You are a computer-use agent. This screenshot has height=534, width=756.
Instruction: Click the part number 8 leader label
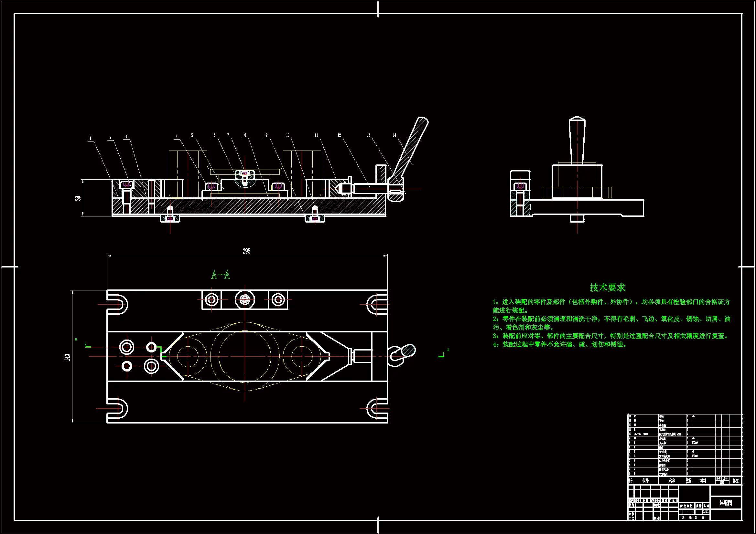coord(245,135)
